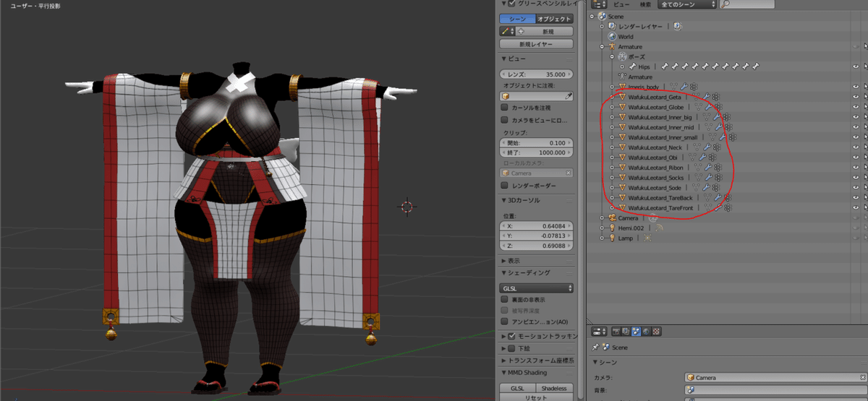Click the Shadeless button
868x401 pixels.
[555, 388]
